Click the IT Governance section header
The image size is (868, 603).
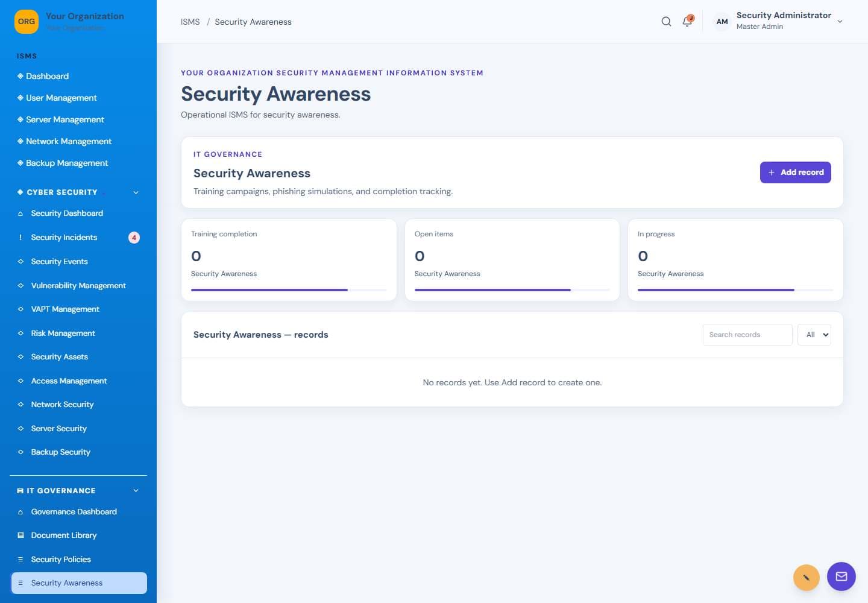pos(78,491)
